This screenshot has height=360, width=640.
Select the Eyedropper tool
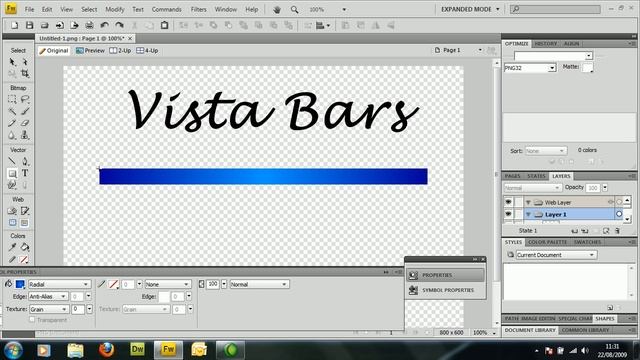[x=12, y=247]
